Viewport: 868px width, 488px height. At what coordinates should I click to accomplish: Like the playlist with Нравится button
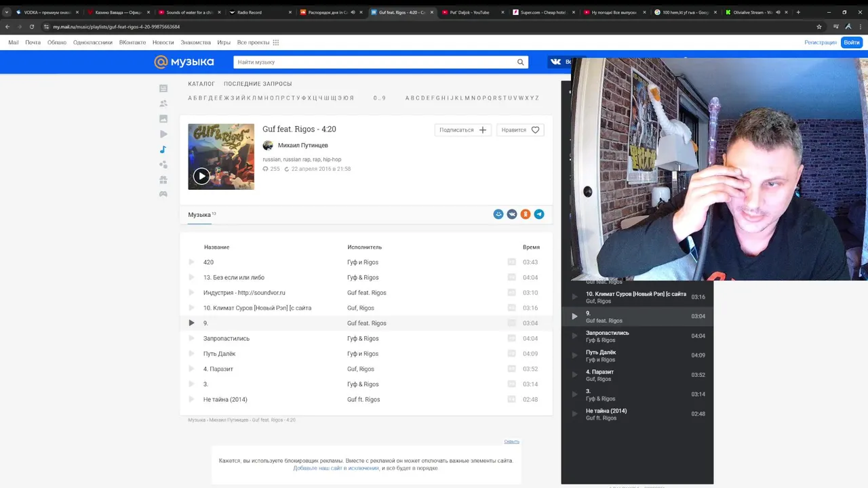[520, 129]
